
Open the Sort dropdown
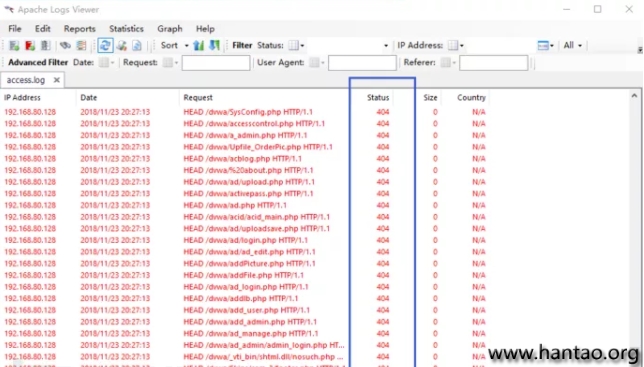coord(175,46)
